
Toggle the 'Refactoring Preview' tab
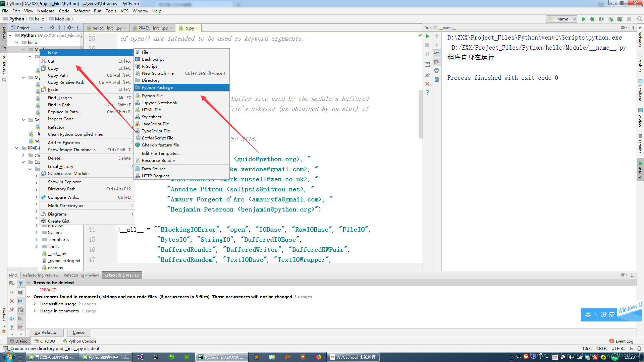coord(122,275)
